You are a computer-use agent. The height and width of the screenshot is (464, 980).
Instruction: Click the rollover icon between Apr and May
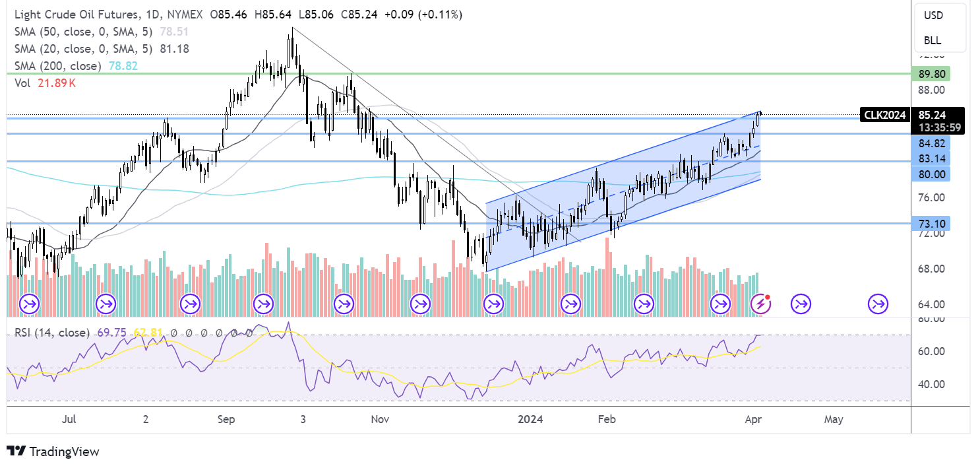[801, 304]
